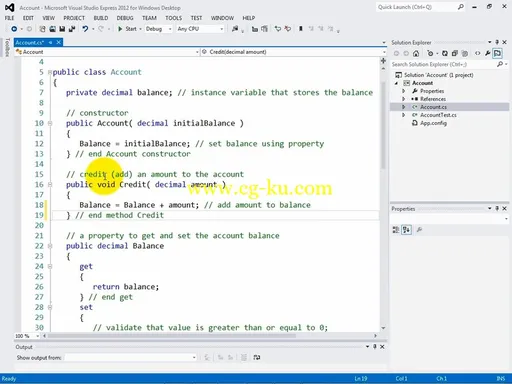Image resolution: width=512 pixels, height=384 pixels.
Task: Collapse the Account project node
Action: (396, 83)
